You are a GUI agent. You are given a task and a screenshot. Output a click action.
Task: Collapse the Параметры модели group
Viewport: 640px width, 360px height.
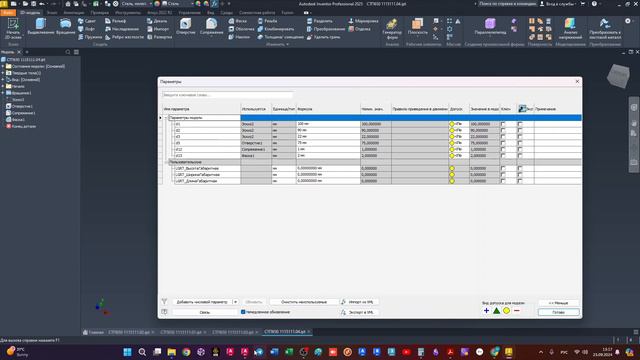click(x=166, y=118)
